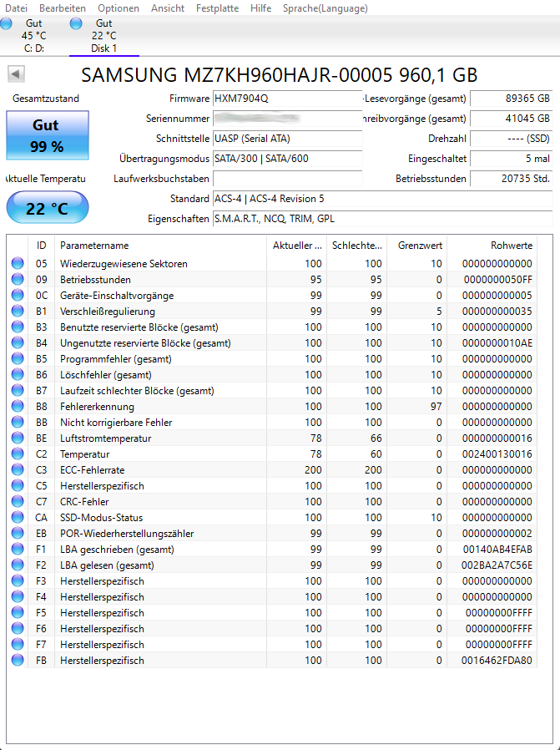Click the Firmware field HXM7904Q
This screenshot has width=560, height=750.
click(287, 99)
